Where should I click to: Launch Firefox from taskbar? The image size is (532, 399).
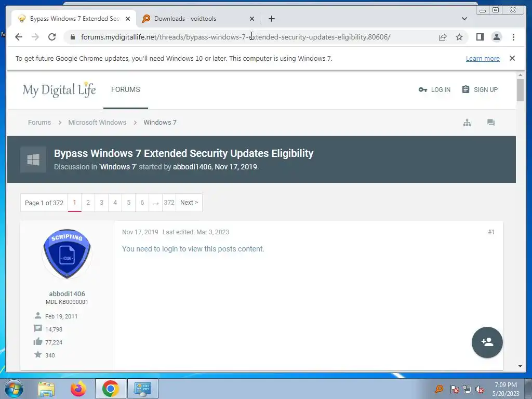(x=78, y=389)
